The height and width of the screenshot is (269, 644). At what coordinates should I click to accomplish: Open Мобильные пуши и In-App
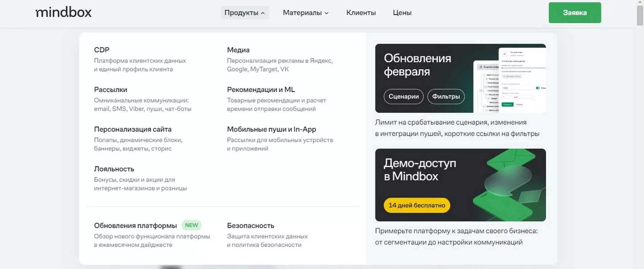click(271, 129)
